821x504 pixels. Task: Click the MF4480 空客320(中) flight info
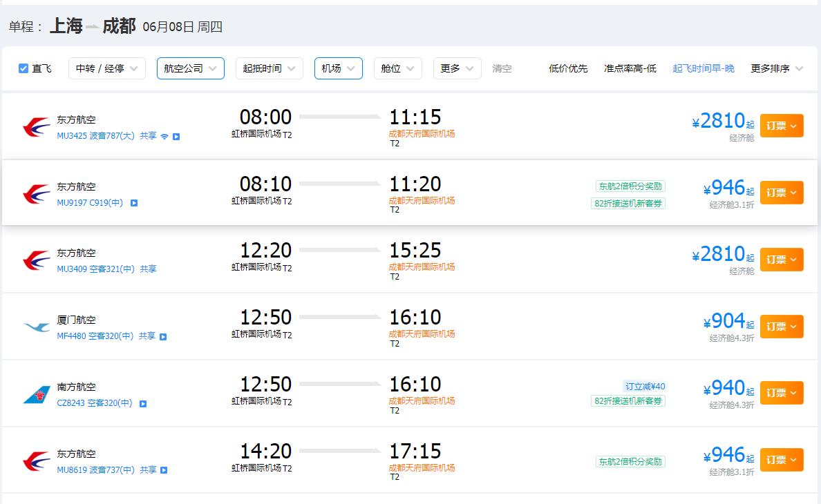tap(95, 336)
